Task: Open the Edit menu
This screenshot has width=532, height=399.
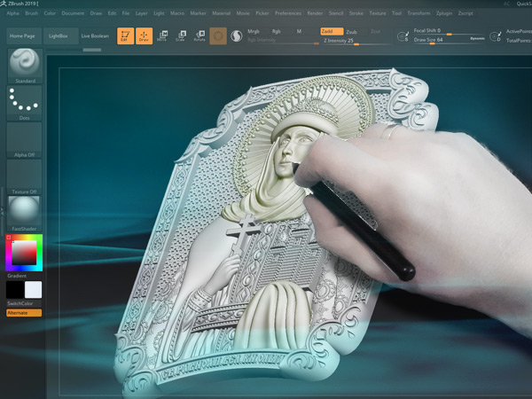Action: click(112, 13)
